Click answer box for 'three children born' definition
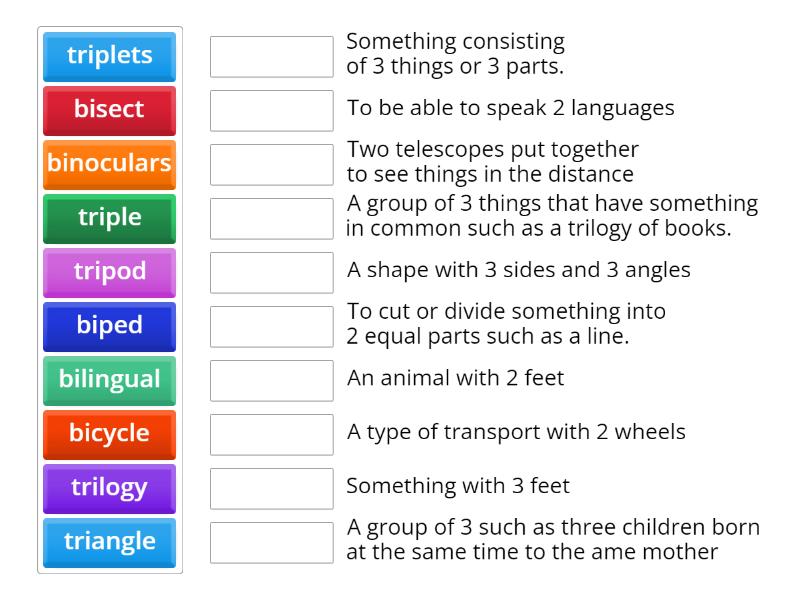Image resolution: width=800 pixels, height=600 pixels. 272,543
